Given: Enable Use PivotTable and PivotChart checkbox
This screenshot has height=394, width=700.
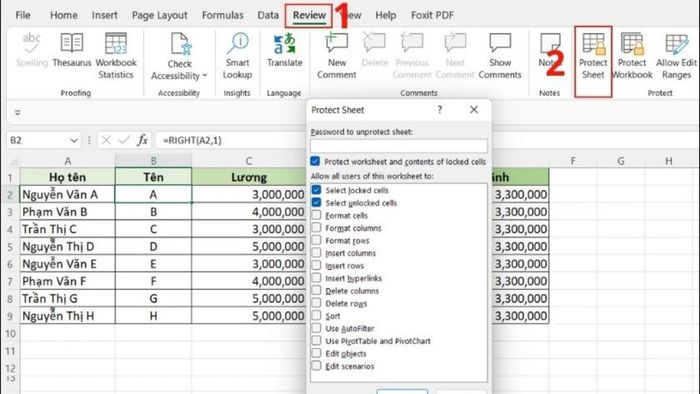Looking at the screenshot, I should [x=316, y=340].
